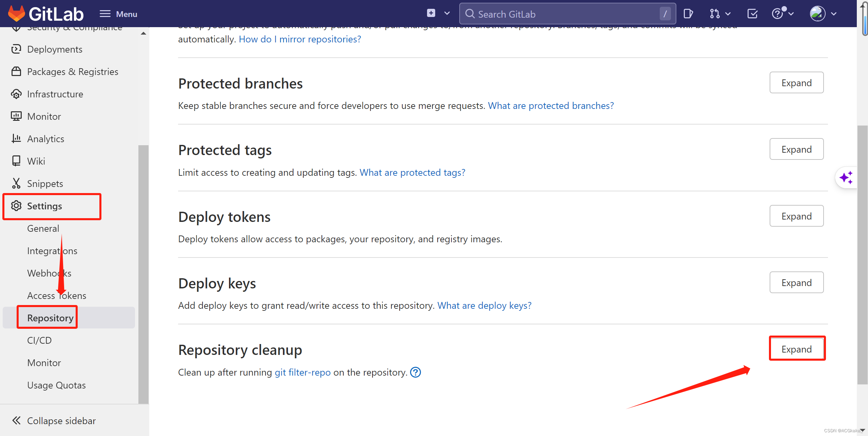The image size is (868, 436).
Task: Open the To-Do list icon
Action: tap(752, 14)
